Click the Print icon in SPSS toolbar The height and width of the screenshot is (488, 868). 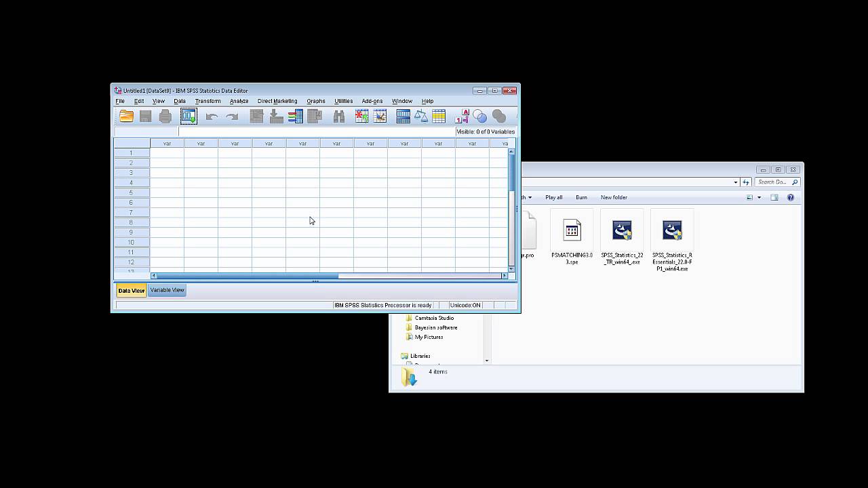coord(165,117)
